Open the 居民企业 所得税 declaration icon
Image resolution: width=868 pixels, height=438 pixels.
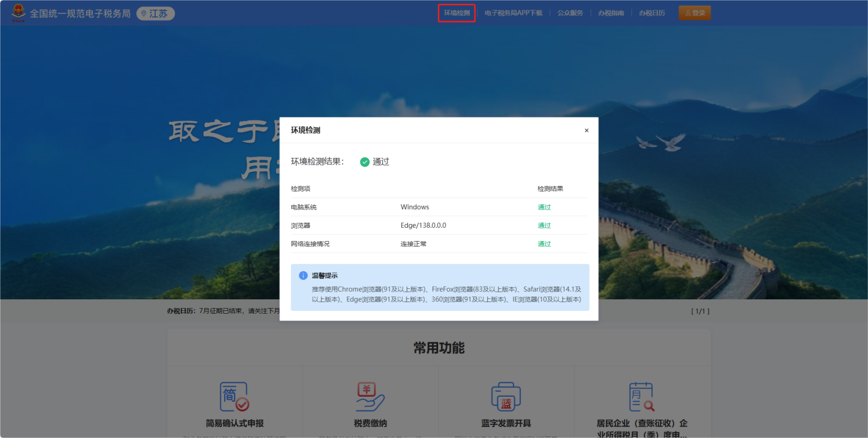[x=641, y=397]
